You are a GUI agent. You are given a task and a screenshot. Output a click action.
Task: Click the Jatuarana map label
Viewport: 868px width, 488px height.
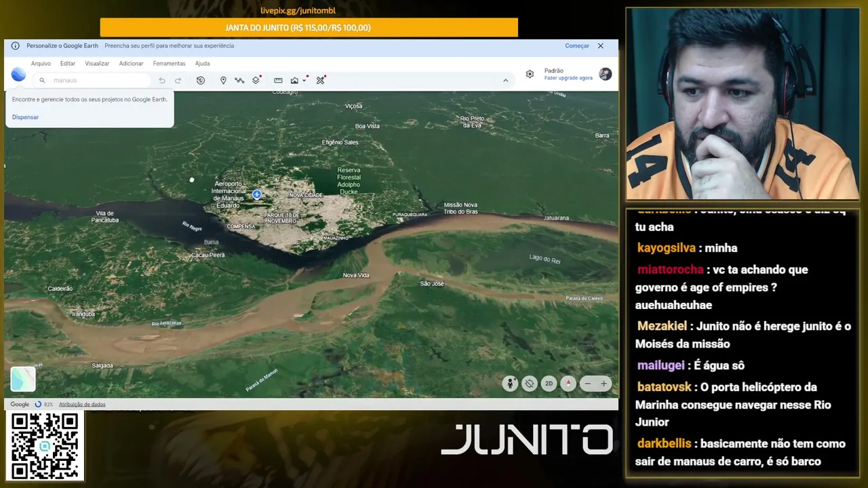click(556, 218)
